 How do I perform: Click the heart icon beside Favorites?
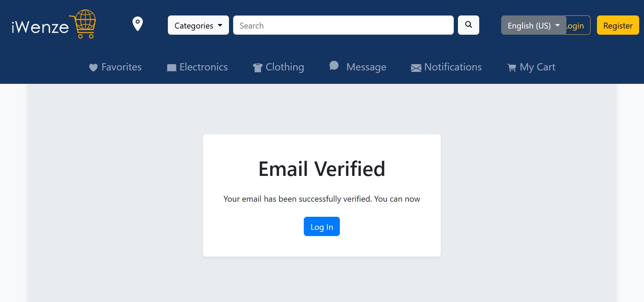93,68
